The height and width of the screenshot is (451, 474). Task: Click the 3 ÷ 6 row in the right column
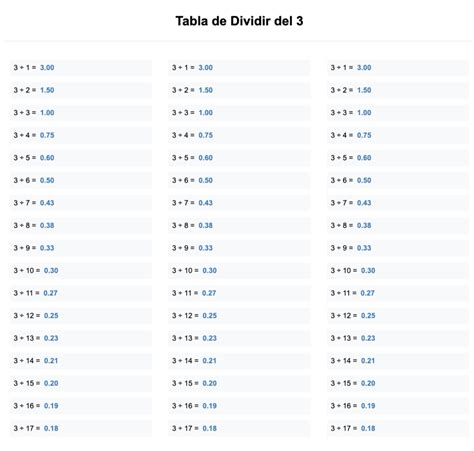398,180
